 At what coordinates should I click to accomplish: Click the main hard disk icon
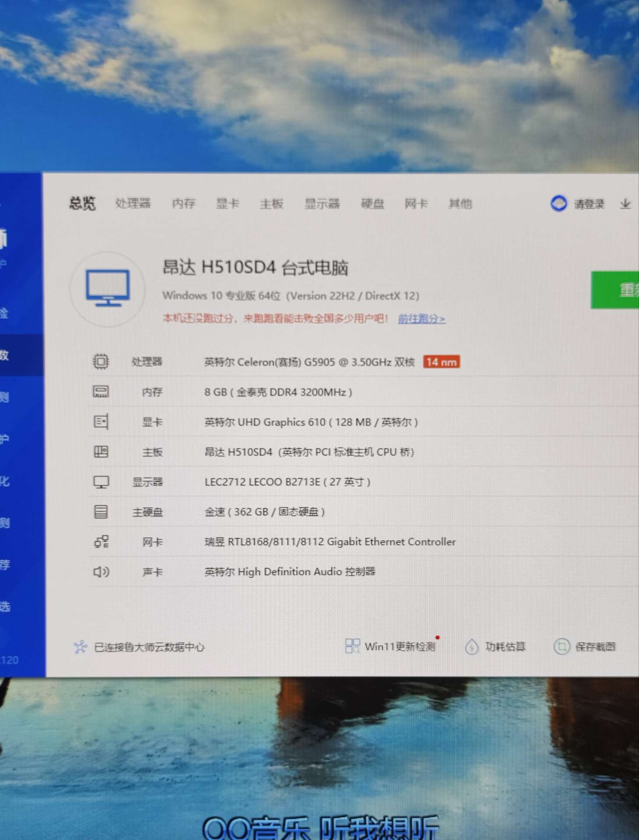[101, 512]
